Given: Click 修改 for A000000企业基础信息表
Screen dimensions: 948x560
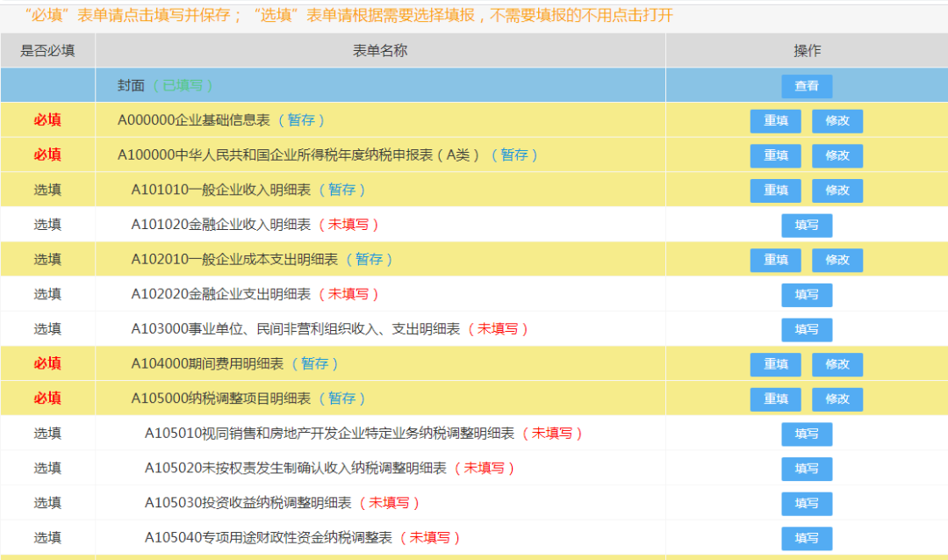Looking at the screenshot, I should click(x=837, y=121).
